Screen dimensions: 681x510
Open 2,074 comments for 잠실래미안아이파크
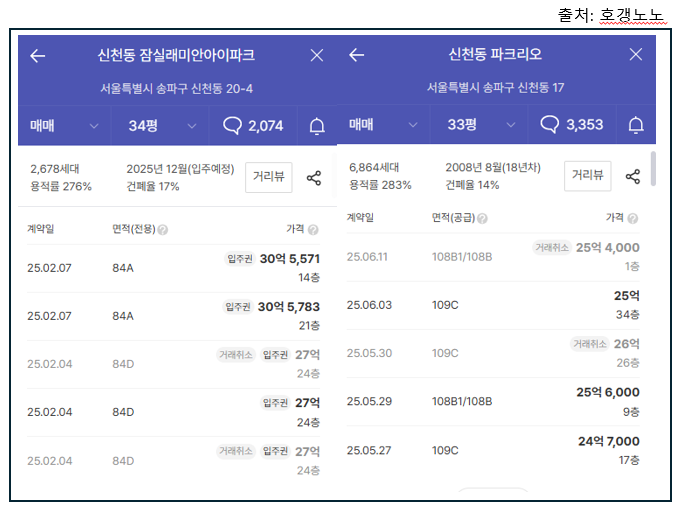(x=253, y=126)
